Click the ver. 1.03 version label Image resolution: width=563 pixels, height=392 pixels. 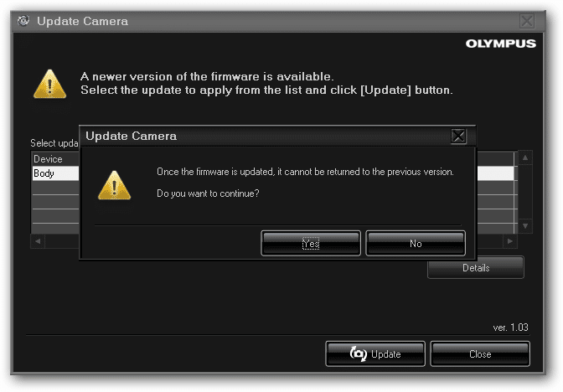pyautogui.click(x=511, y=328)
